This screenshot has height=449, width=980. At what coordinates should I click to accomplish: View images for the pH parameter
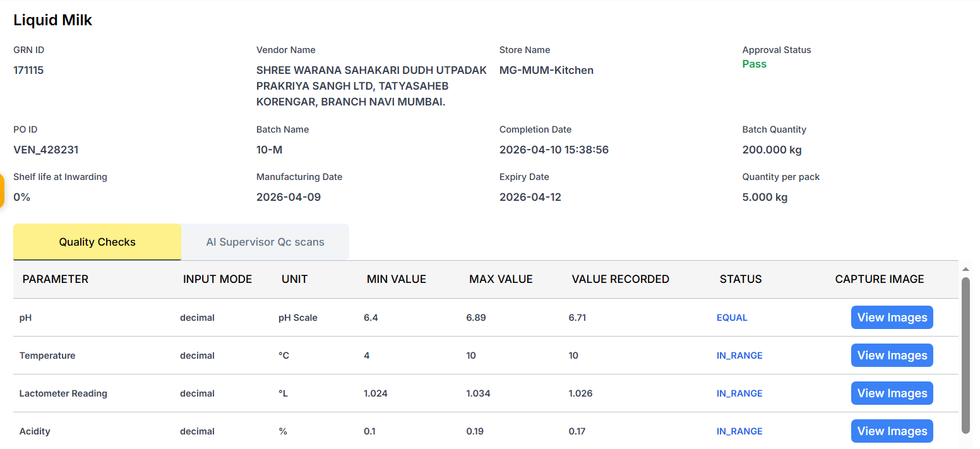pyautogui.click(x=892, y=318)
